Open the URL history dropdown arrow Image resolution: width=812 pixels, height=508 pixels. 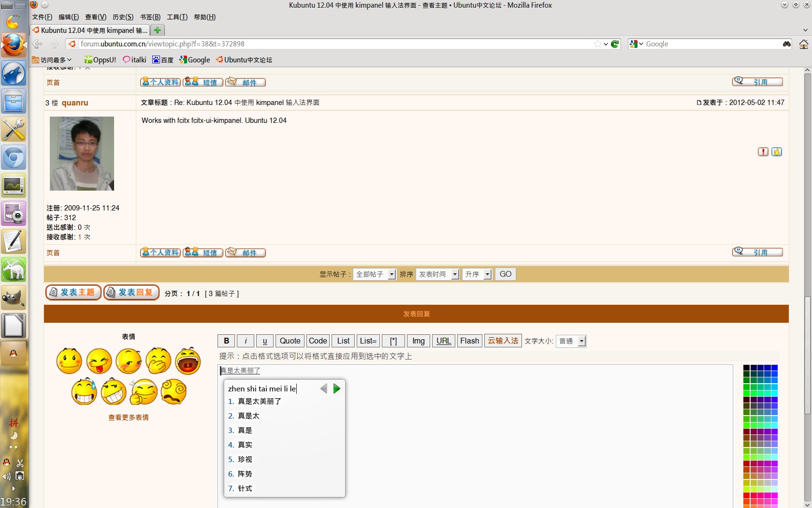tap(606, 44)
